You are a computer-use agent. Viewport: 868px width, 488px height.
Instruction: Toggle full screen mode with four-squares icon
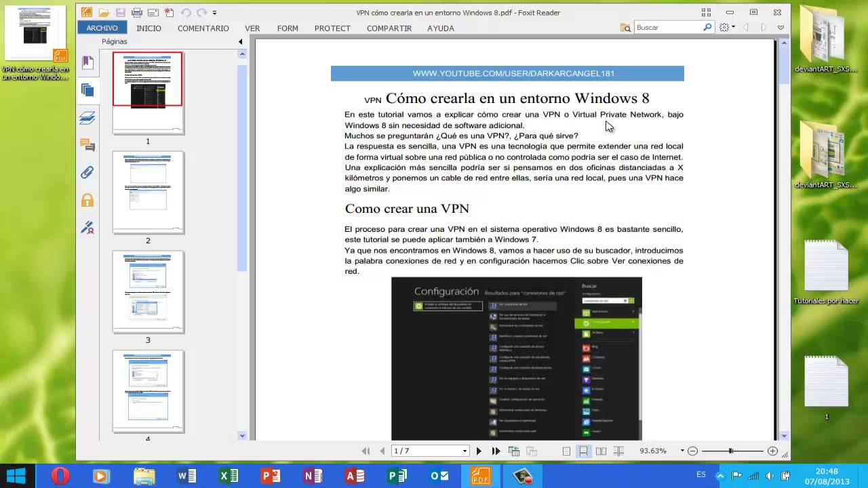pyautogui.click(x=706, y=12)
